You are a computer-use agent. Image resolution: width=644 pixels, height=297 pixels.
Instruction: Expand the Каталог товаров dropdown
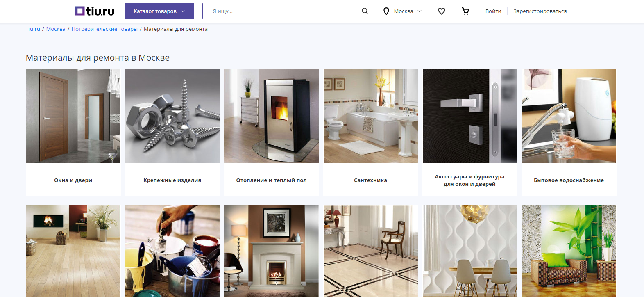[x=159, y=11]
